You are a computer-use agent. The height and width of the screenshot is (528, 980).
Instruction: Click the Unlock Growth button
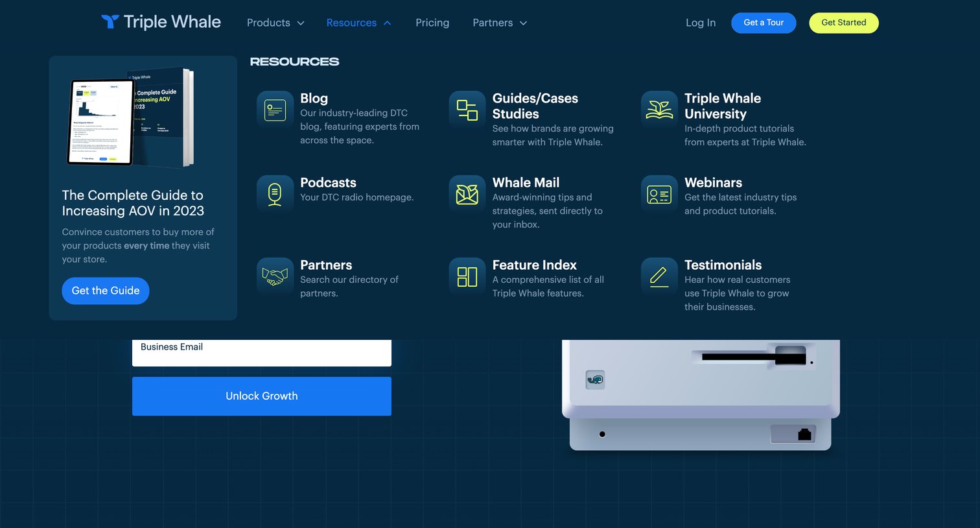tap(262, 396)
